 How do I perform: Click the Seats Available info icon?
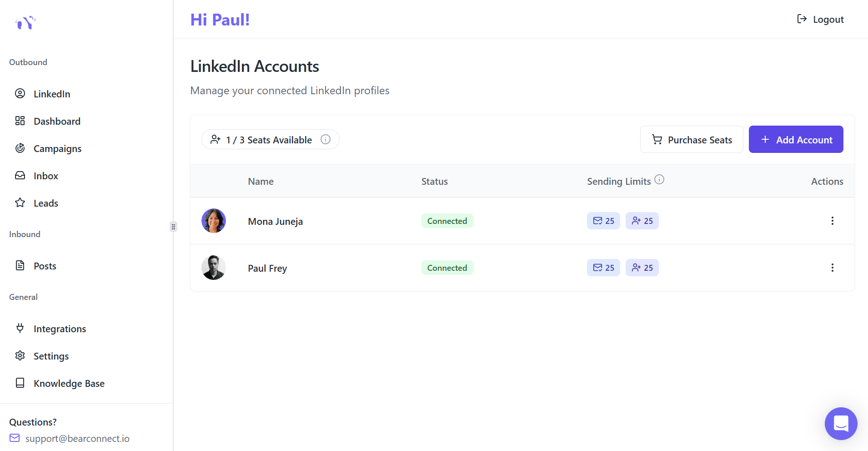(x=326, y=139)
